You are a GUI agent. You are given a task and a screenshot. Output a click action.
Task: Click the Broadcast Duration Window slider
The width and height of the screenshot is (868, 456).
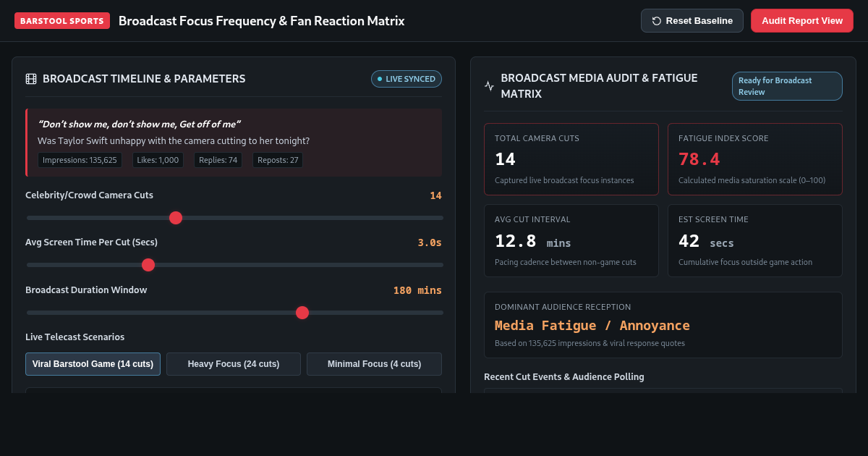point(235,313)
